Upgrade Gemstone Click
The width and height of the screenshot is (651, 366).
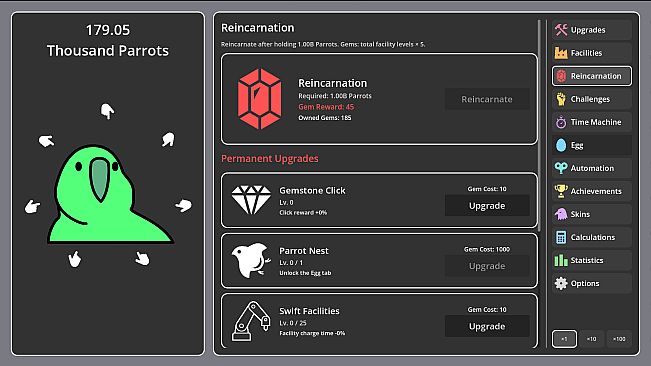point(487,206)
